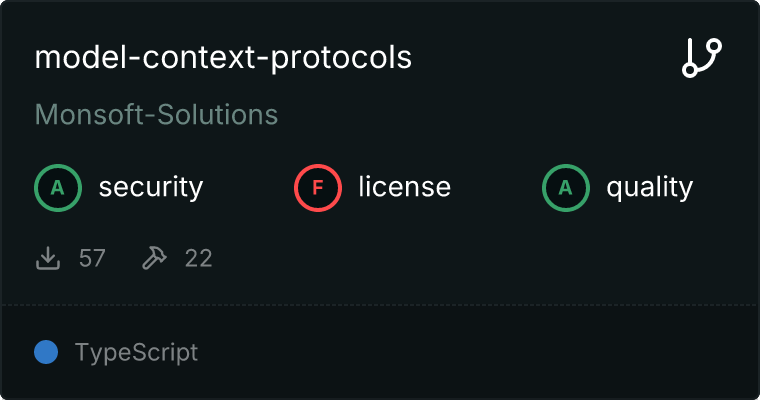This screenshot has width=760, height=400.
Task: Click the TypeScript language label
Action: [136, 352]
